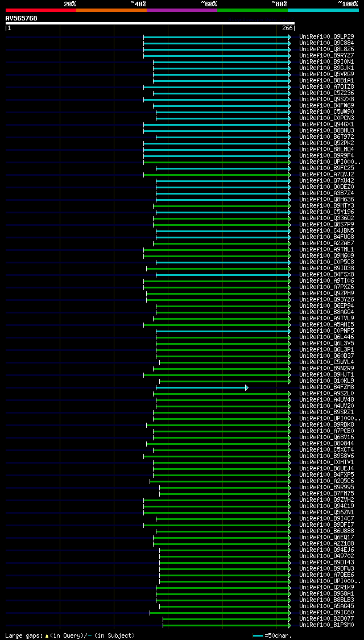364x640 pixels.
Task: Select label UniRef100_A3B7Z4
Action: 326,193
